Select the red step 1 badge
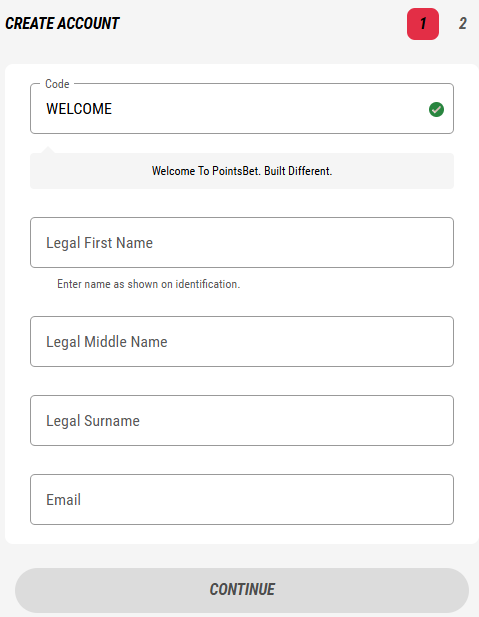 pyautogui.click(x=423, y=24)
